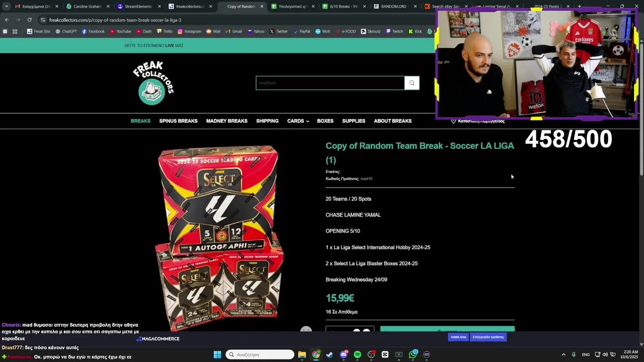This screenshot has width=644, height=362.
Task: Open the Yahoo bookmark
Action: point(256,31)
